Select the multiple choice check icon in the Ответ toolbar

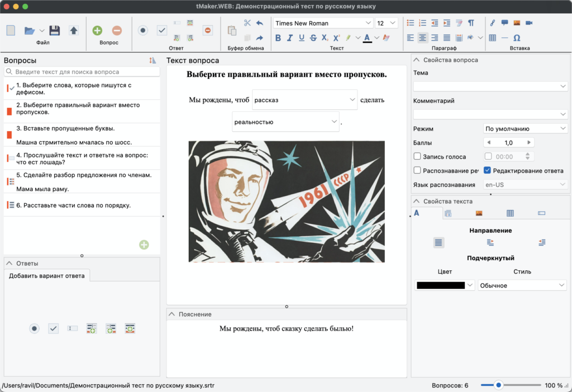(162, 30)
